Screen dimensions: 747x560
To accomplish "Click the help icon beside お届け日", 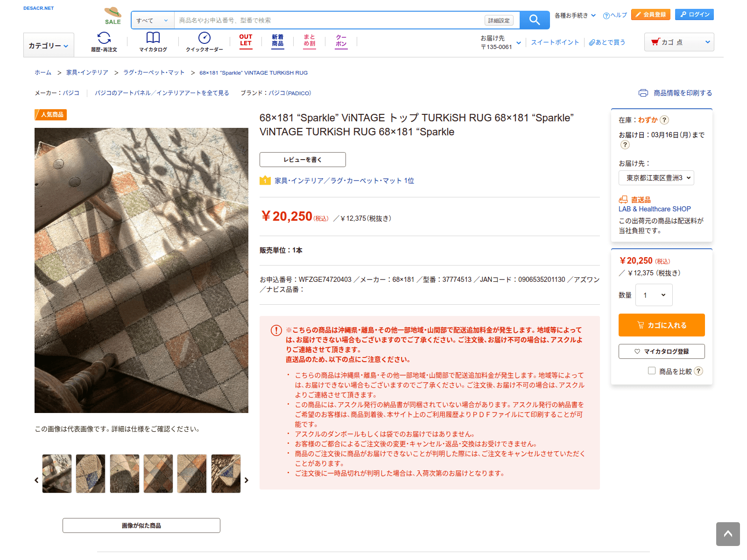I will click(x=625, y=145).
